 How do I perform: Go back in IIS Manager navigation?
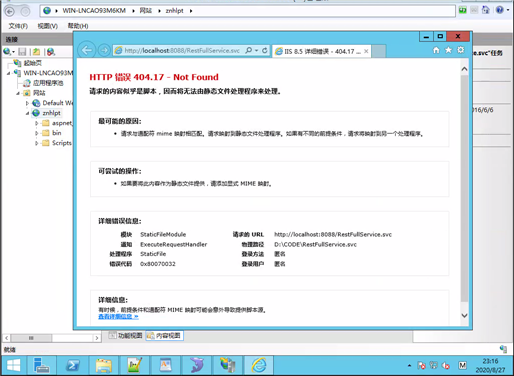(x=10, y=11)
